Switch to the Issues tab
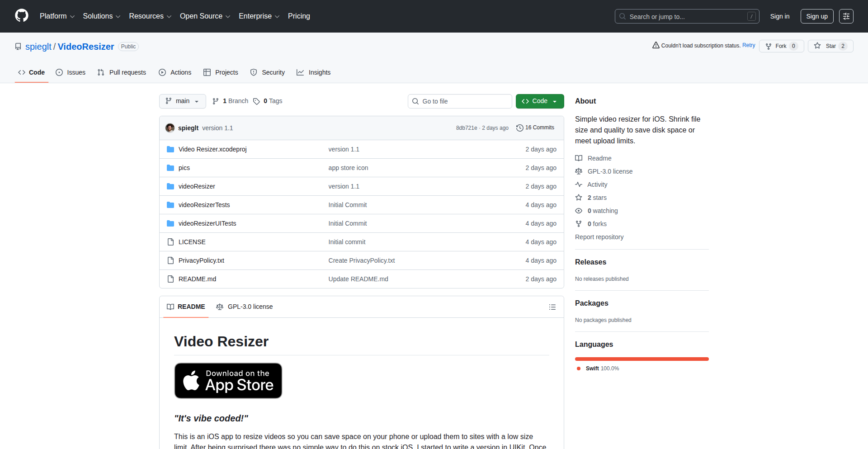The width and height of the screenshot is (868, 449). click(x=71, y=72)
